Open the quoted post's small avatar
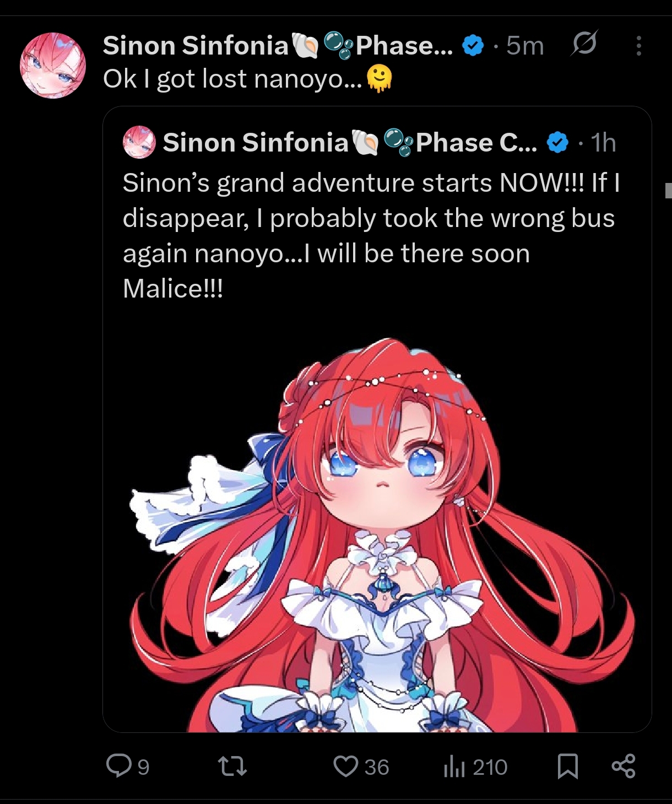Viewport: 672px width, 804px height. coord(139,142)
